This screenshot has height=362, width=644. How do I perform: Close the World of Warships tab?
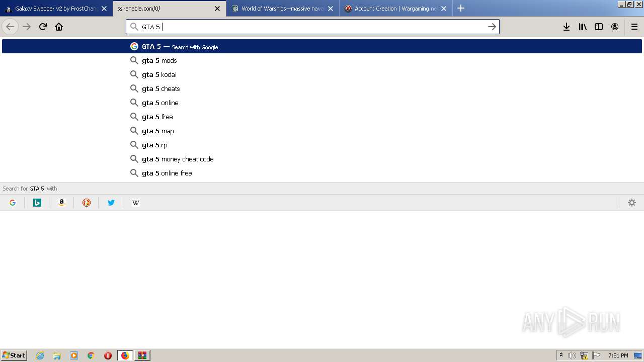point(331,9)
